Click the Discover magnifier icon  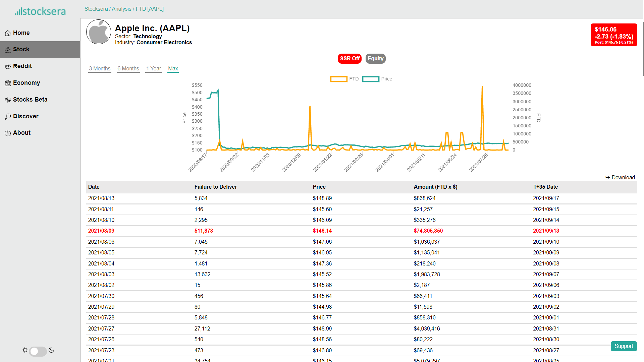click(8, 117)
